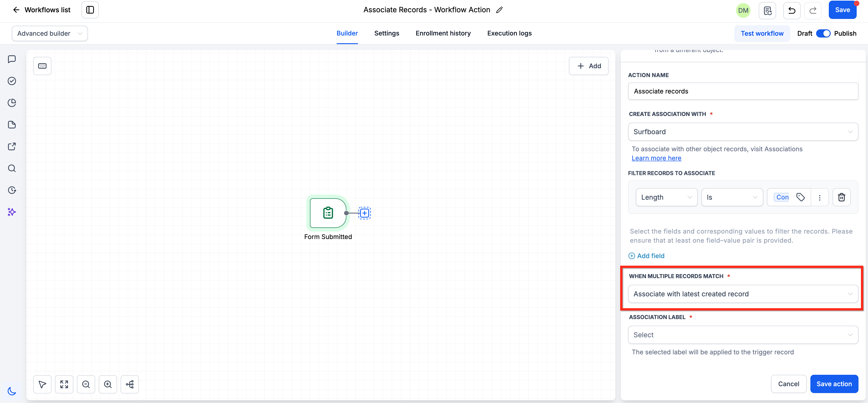Open the clock history sidebar icon
868x403 pixels.
(12, 190)
